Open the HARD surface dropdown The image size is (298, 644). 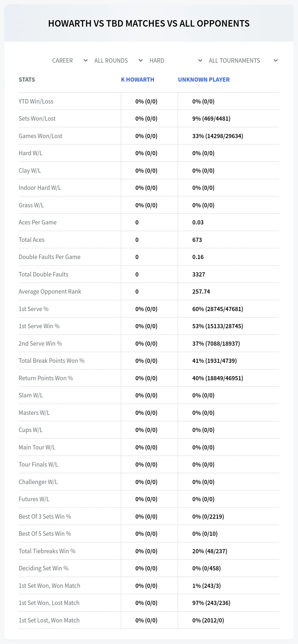[176, 61]
